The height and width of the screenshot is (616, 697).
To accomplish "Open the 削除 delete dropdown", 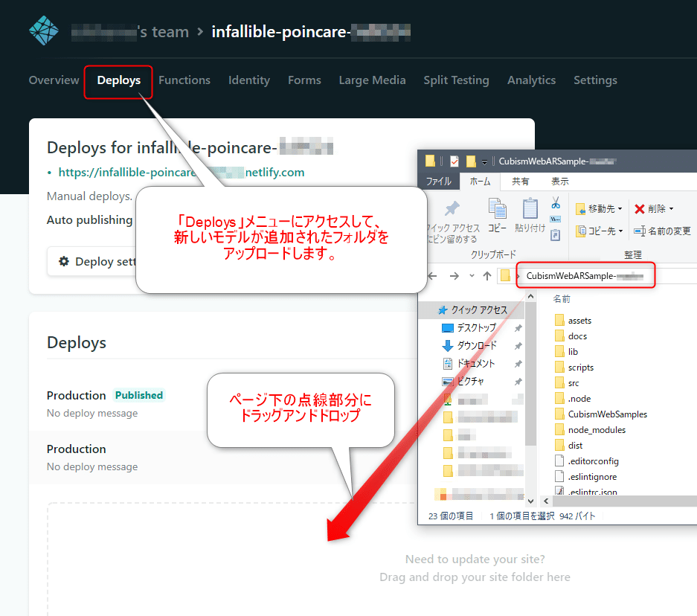I will [x=654, y=209].
